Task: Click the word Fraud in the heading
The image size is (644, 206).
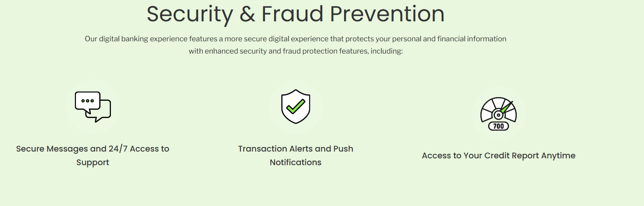Action: coord(292,14)
